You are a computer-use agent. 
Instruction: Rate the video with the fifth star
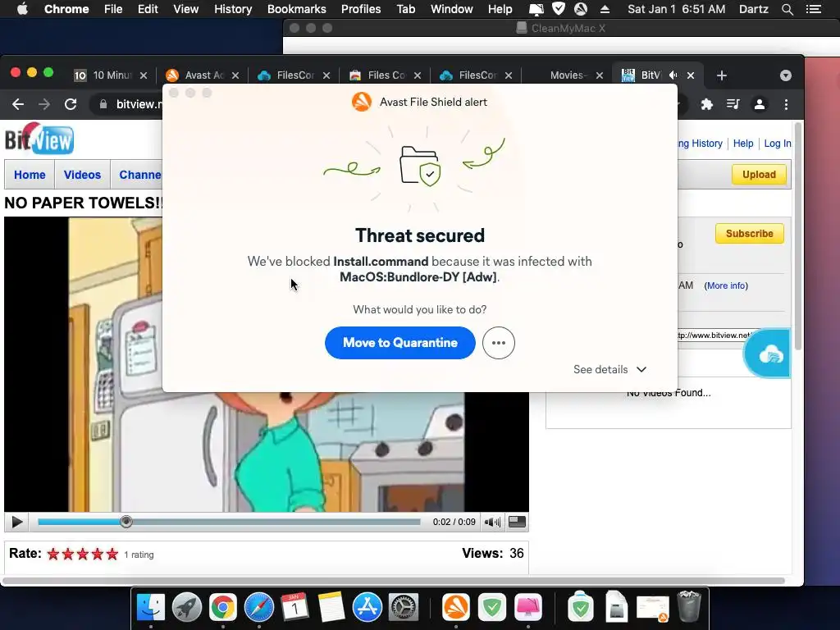pos(112,554)
